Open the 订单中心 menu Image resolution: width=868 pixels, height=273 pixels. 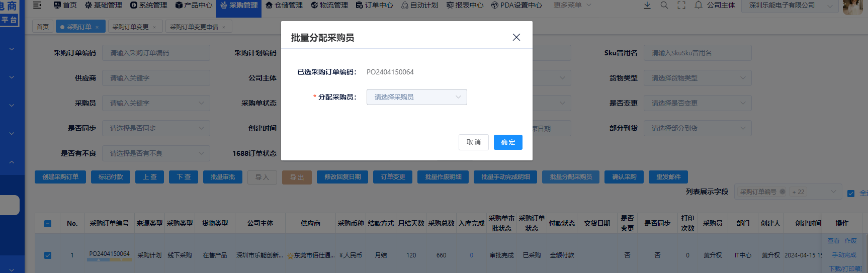click(x=375, y=5)
